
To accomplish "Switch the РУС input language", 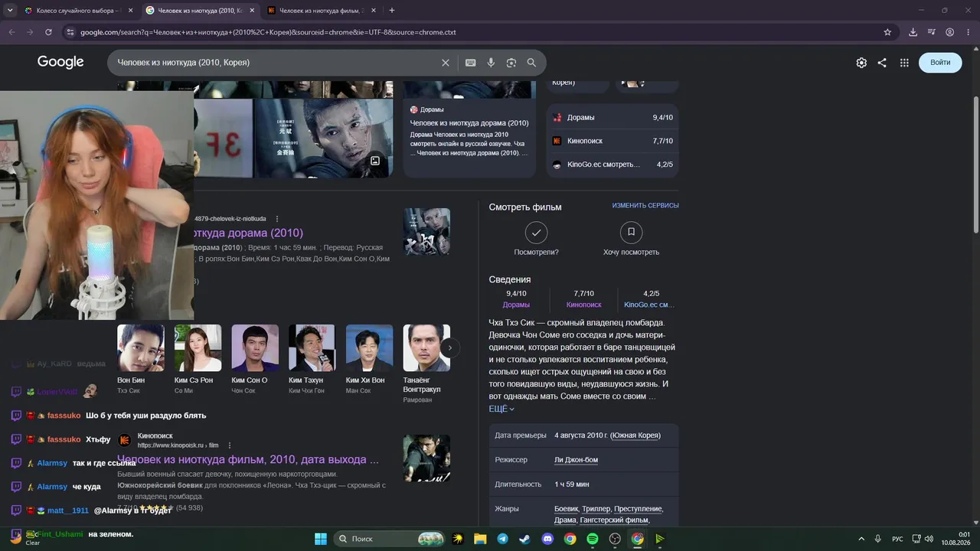I will [x=898, y=539].
